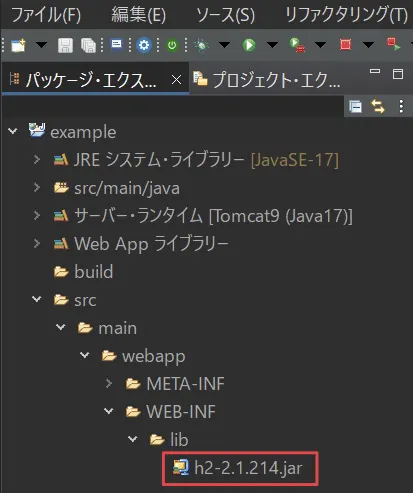The width and height of the screenshot is (413, 493).
Task: Click the Save All icon
Action: (x=88, y=45)
